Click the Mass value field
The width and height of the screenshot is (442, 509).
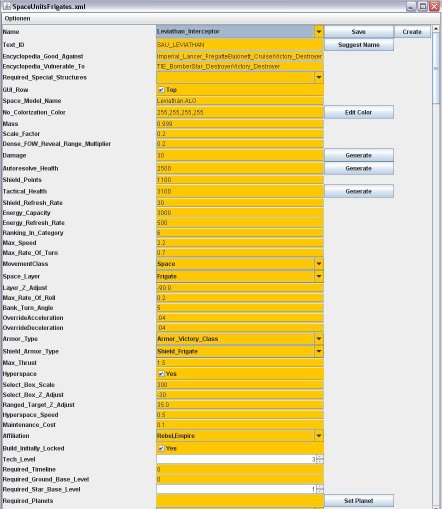pyautogui.click(x=240, y=124)
